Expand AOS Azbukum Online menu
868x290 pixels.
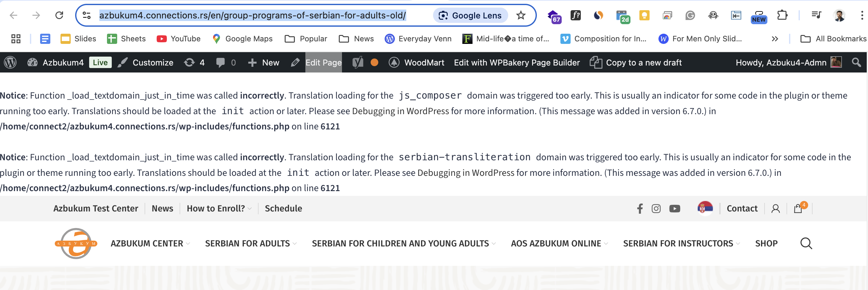click(x=559, y=243)
